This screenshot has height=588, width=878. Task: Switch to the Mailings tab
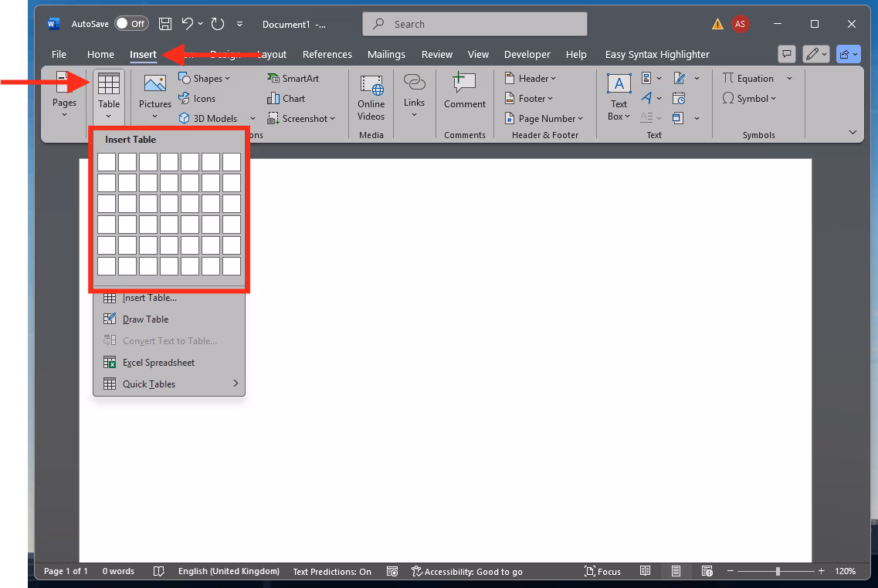click(x=386, y=54)
